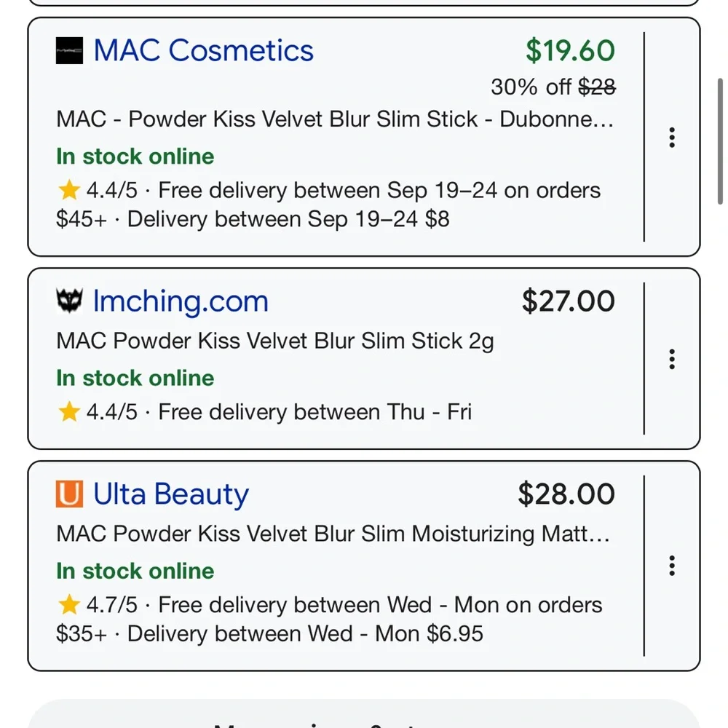Click the star rating icon for Imching.com

coord(69,413)
